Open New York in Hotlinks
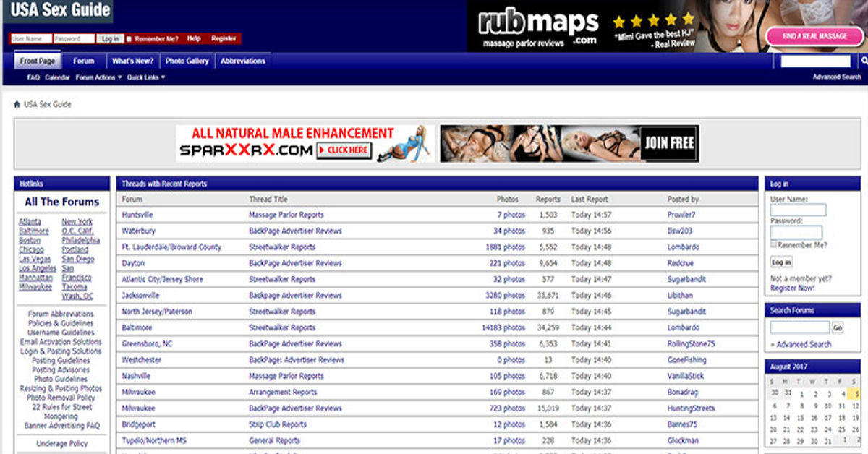 pos(77,222)
